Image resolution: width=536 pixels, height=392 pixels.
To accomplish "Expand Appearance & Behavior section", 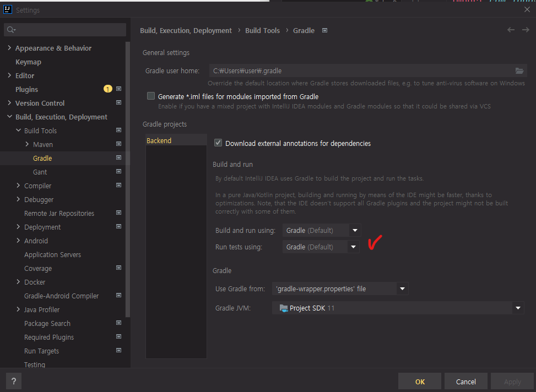I will pos(9,48).
